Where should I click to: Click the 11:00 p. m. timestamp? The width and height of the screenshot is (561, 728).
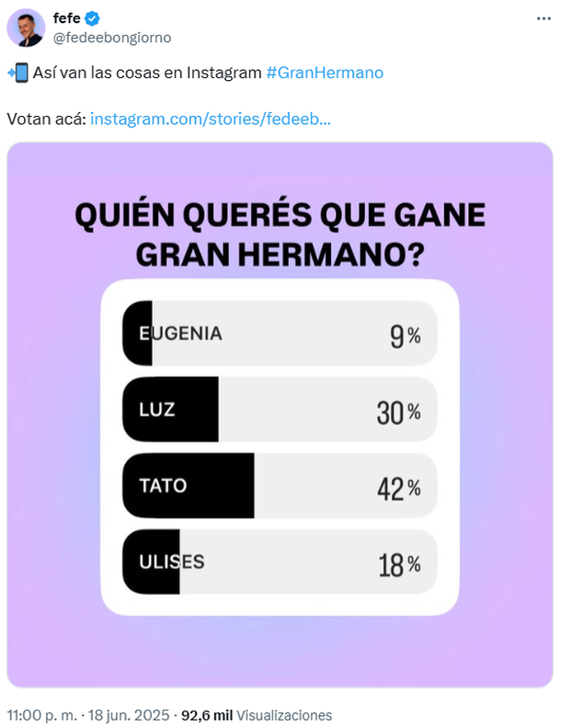coord(42,715)
